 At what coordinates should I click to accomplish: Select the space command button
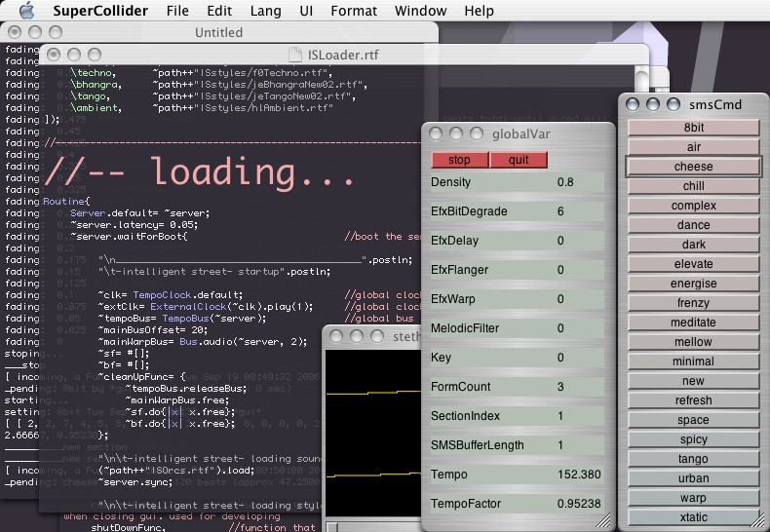693,420
